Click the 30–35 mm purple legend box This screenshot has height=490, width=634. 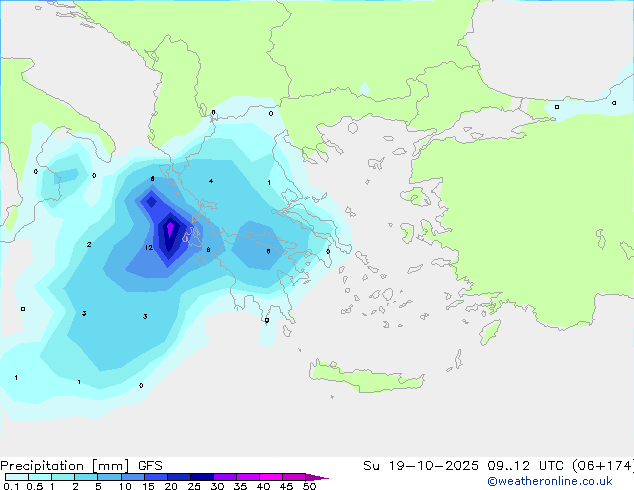tap(224, 477)
